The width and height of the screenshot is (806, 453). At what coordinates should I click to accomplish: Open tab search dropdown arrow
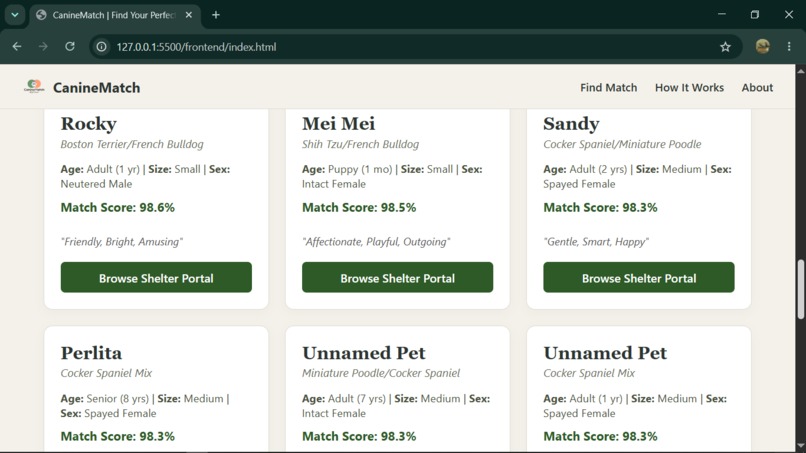[x=15, y=15]
